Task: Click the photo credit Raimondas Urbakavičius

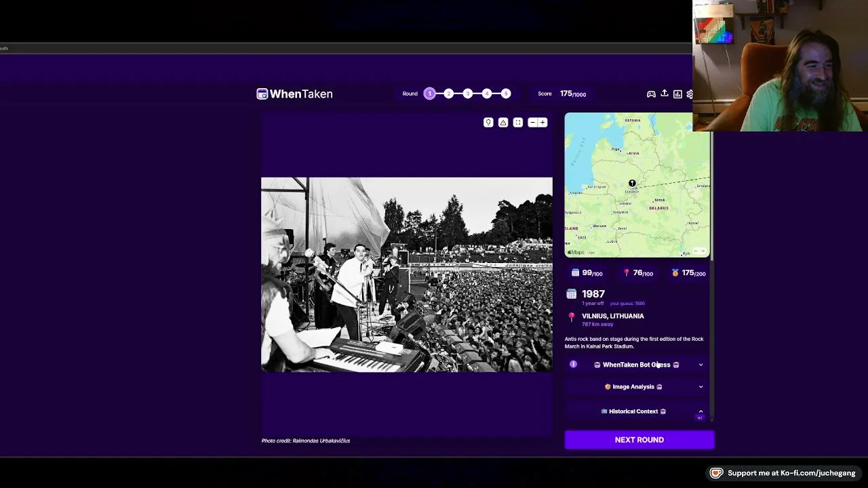Action: (306, 441)
